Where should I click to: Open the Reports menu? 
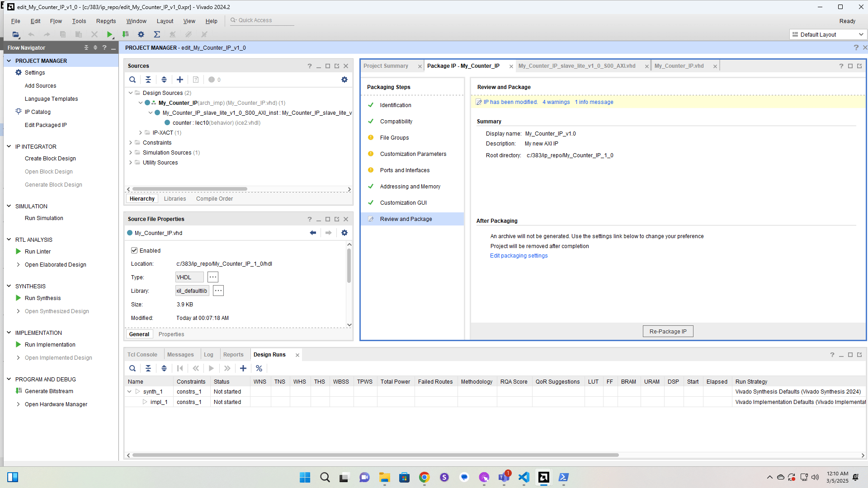(x=106, y=21)
